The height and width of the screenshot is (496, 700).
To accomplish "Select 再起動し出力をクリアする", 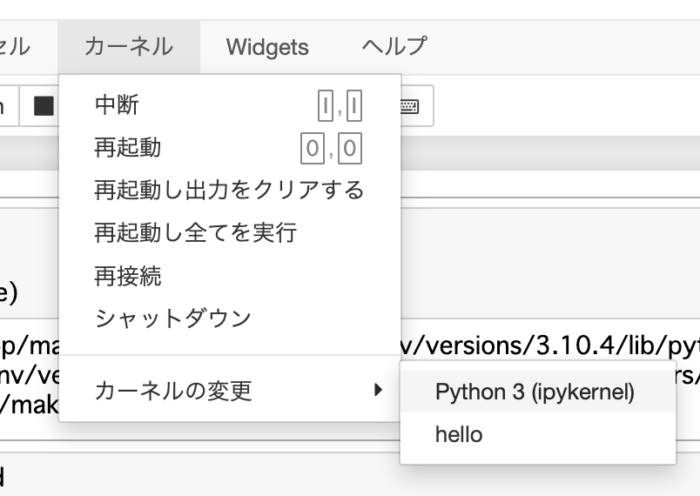I will coord(229,190).
